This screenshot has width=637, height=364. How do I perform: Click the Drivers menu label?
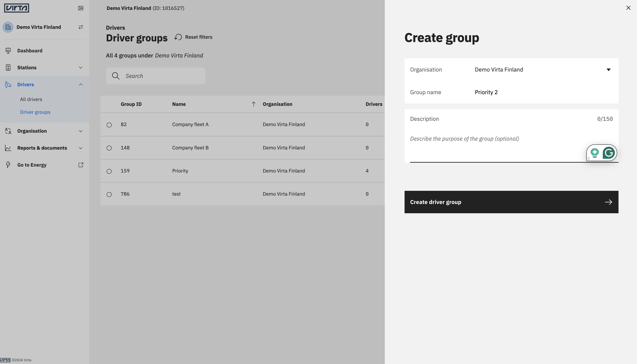pyautogui.click(x=26, y=85)
